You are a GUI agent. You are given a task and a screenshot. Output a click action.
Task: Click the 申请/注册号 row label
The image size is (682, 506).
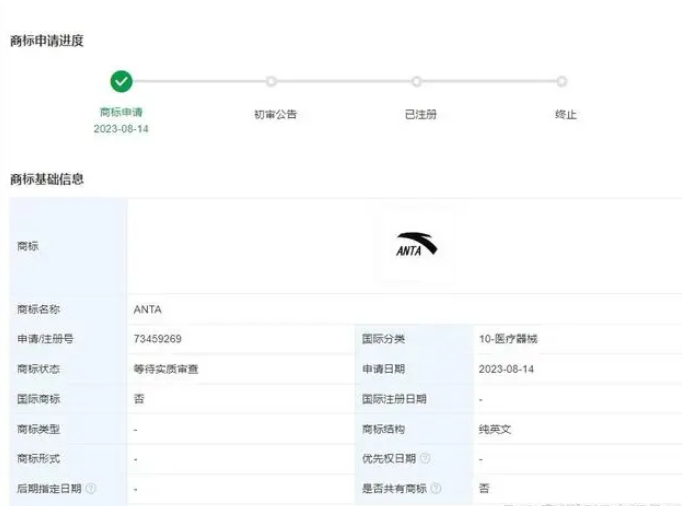pyautogui.click(x=45, y=339)
